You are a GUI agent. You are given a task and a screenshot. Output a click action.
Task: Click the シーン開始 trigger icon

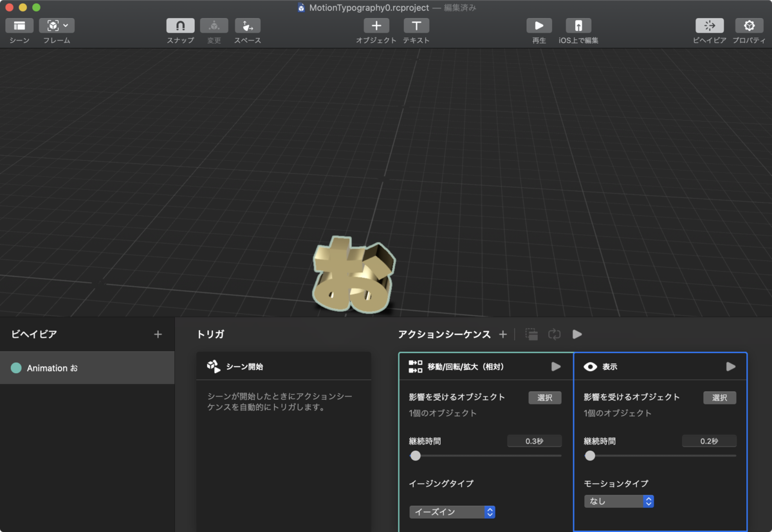214,367
